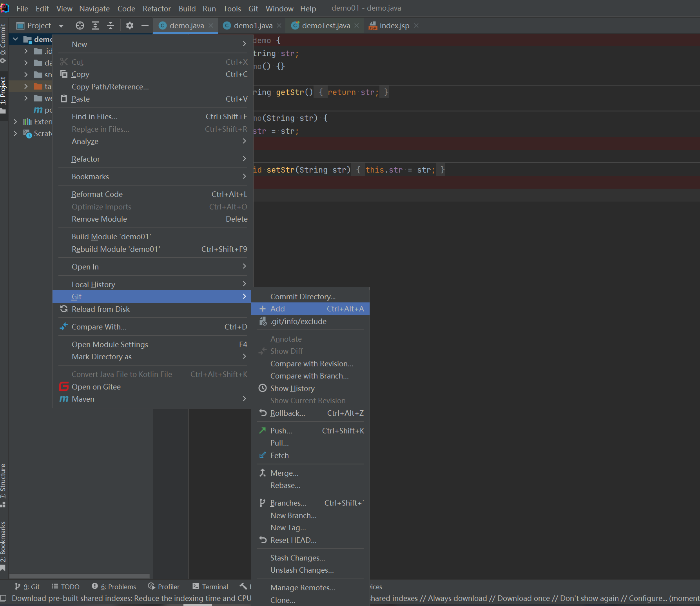Click the plus icon next to Add
700x606 pixels.
coord(263,309)
